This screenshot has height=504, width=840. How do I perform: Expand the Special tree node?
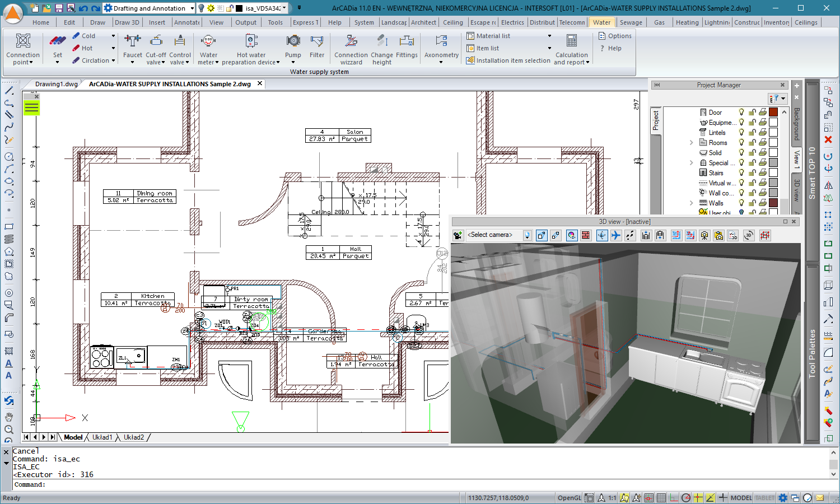tap(691, 162)
